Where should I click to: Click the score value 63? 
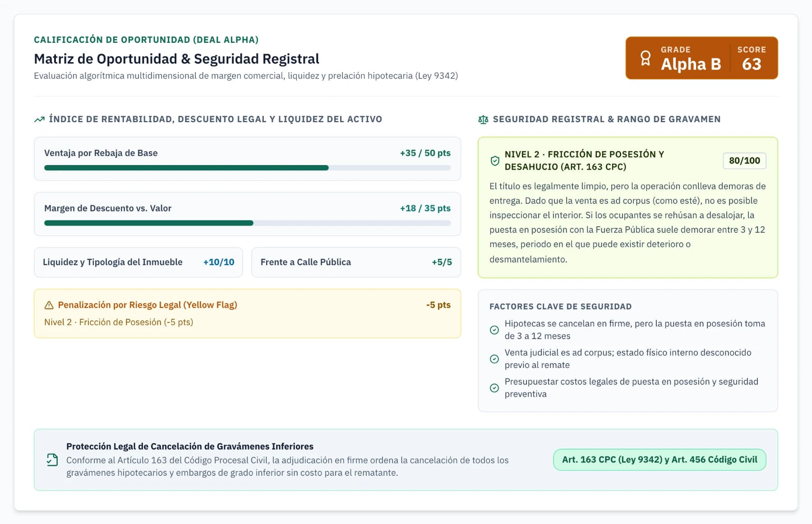[752, 64]
